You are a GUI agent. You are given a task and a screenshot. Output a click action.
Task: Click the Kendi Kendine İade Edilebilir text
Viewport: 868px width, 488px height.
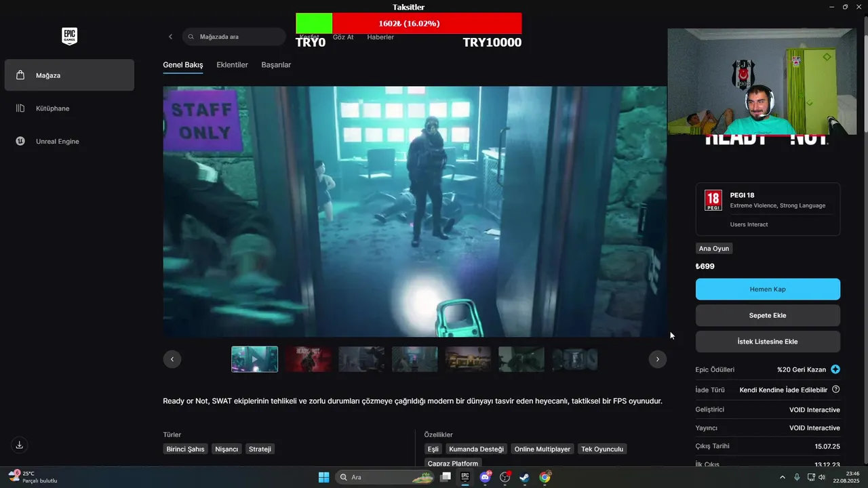[x=783, y=390]
